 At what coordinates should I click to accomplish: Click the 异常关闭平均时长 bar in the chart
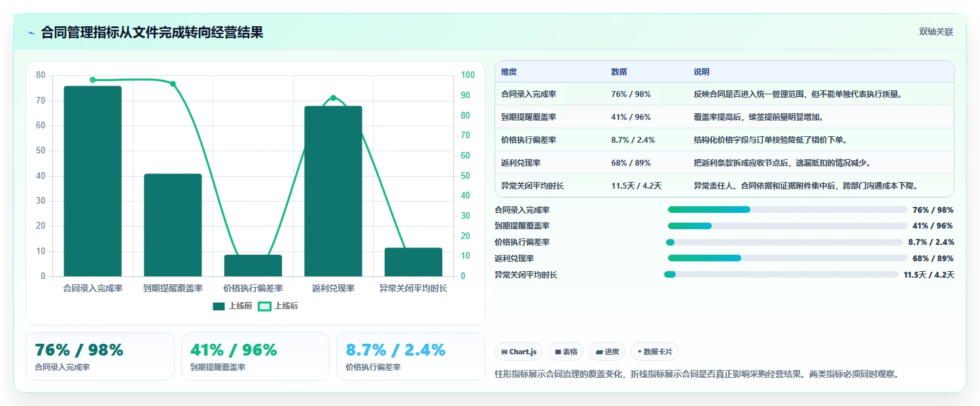click(x=413, y=262)
